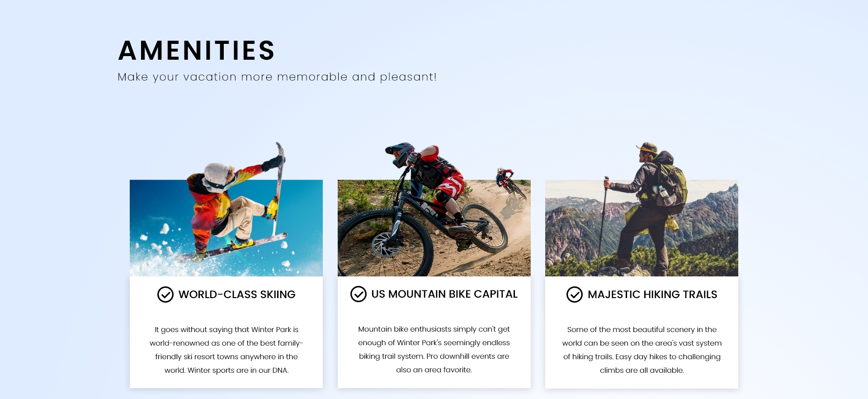Click the mountain bike enthusiasts description text
This screenshot has height=399, width=868.
point(434,349)
